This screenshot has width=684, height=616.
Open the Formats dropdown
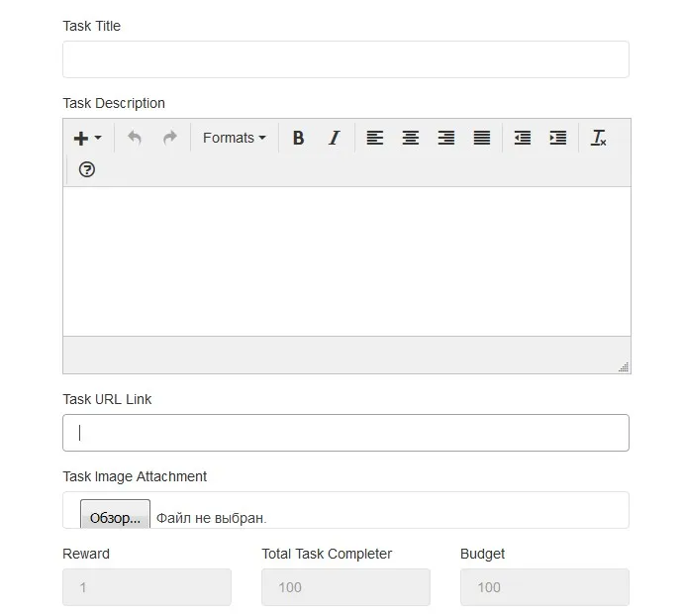click(235, 138)
